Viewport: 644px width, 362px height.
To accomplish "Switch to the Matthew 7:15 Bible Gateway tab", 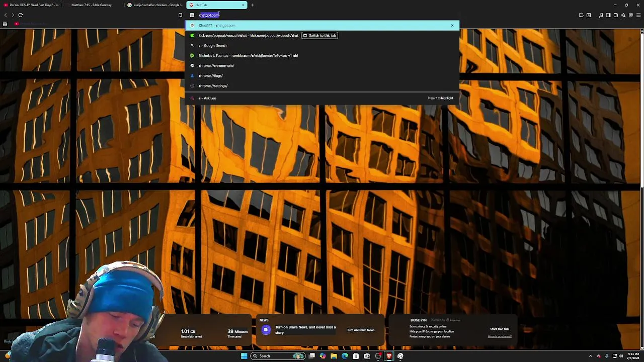I will point(95,5).
